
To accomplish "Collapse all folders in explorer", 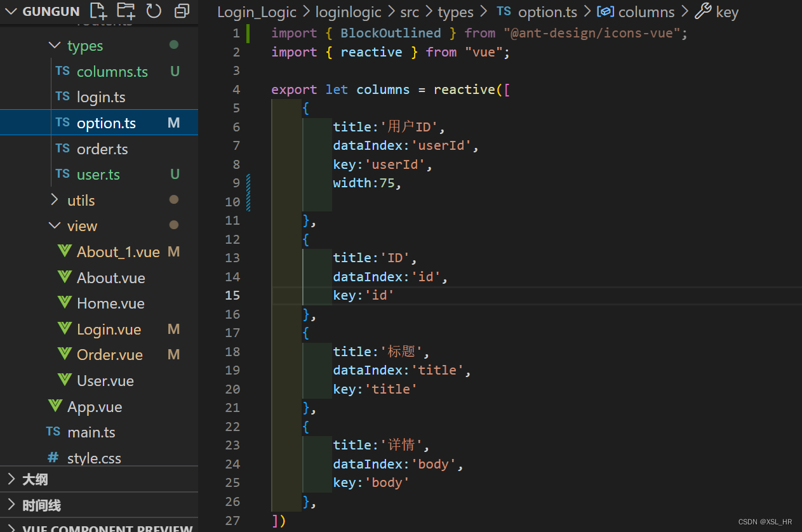I will pos(182,11).
